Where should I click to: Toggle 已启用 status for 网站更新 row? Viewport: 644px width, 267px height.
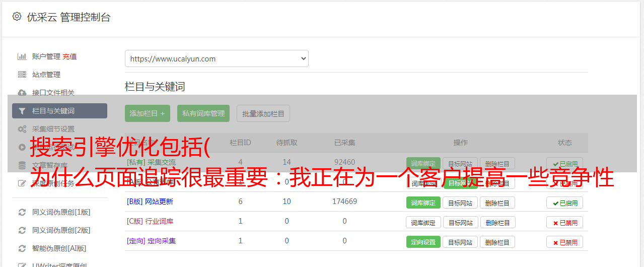point(565,203)
